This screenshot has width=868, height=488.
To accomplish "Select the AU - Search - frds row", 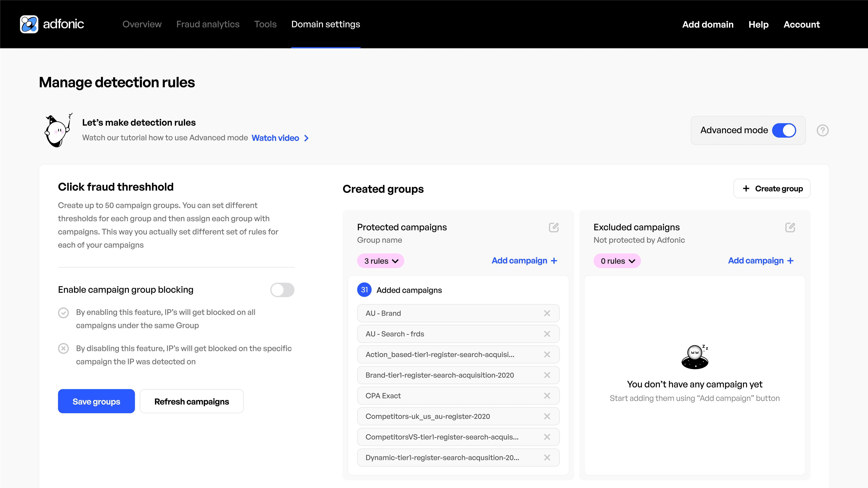I will (x=458, y=334).
